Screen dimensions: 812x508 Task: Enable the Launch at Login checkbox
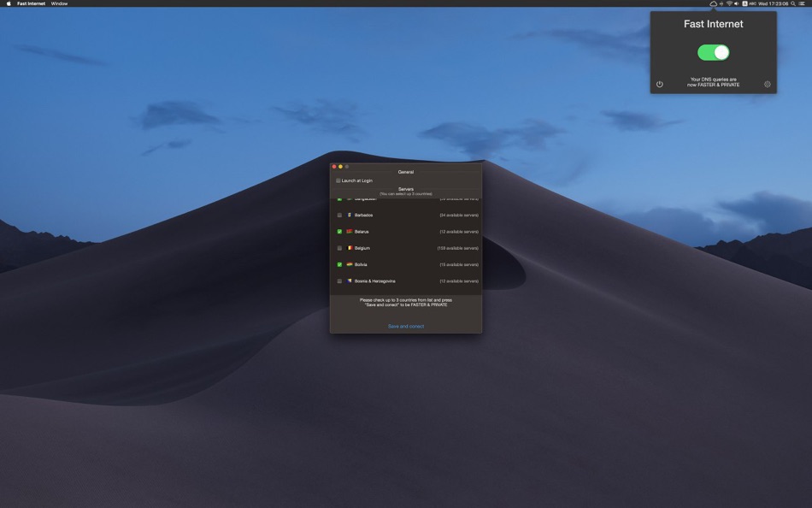338,180
